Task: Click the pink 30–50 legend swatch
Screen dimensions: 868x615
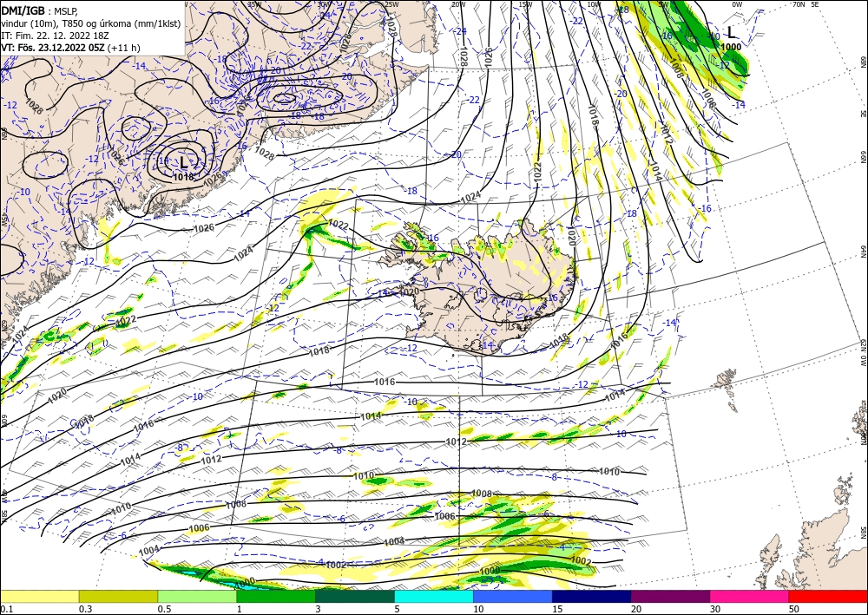Action: coord(750,596)
